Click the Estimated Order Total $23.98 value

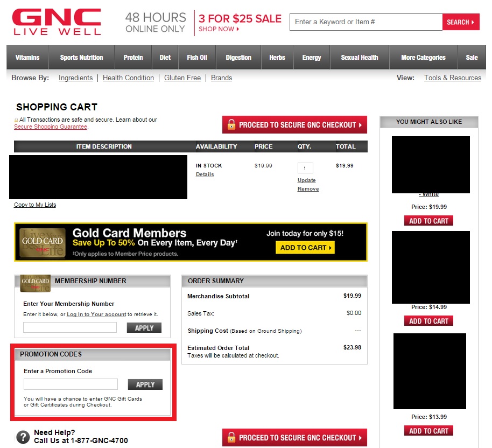(x=352, y=347)
